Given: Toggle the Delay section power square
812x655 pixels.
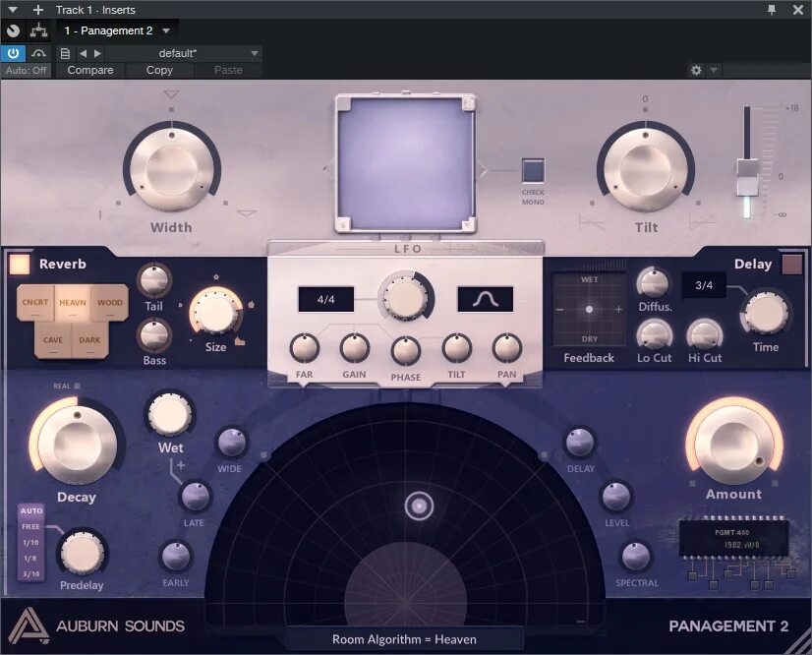Looking at the screenshot, I should (792, 264).
